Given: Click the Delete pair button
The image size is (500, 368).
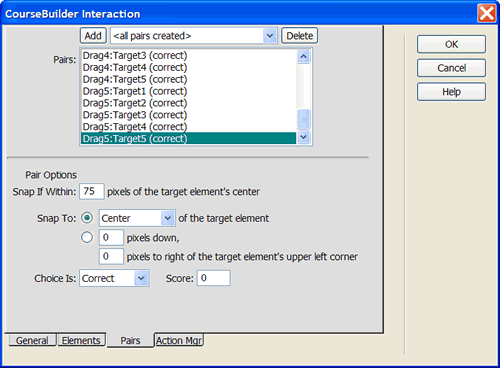Looking at the screenshot, I should tap(300, 36).
